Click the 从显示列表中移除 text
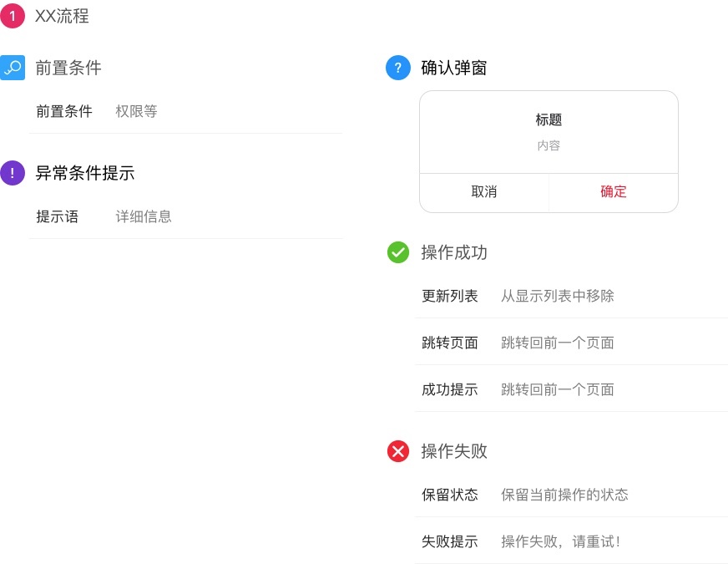The width and height of the screenshot is (728, 564). (558, 296)
